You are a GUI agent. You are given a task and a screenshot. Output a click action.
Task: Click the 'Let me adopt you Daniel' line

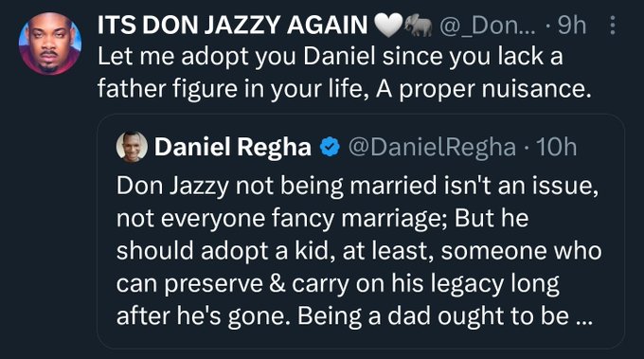click(x=330, y=57)
